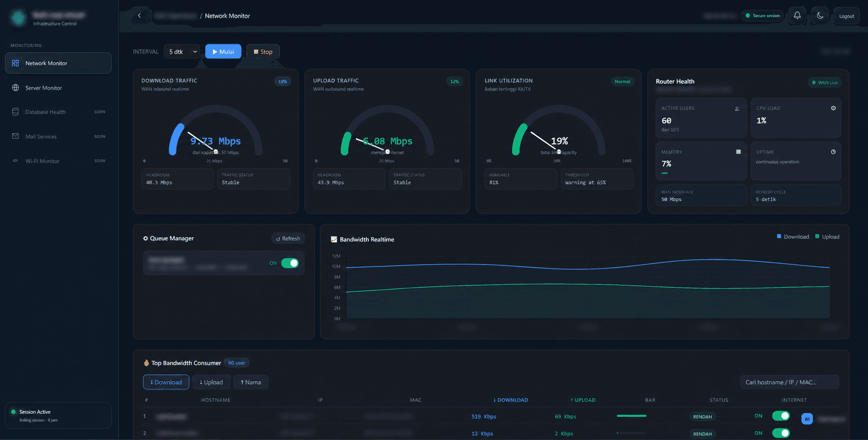Click the 12% badge on Upload Traffic

tap(455, 82)
